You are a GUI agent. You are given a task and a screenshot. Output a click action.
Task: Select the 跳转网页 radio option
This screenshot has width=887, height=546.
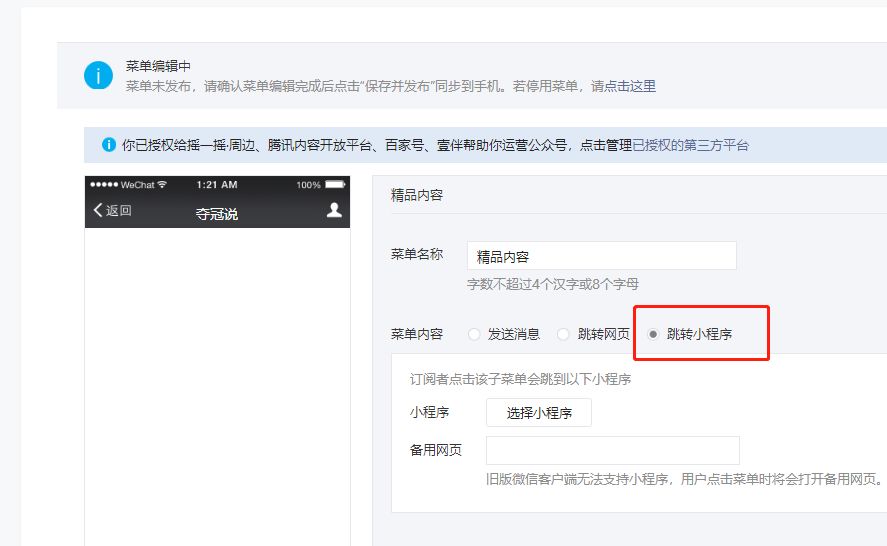pos(563,334)
